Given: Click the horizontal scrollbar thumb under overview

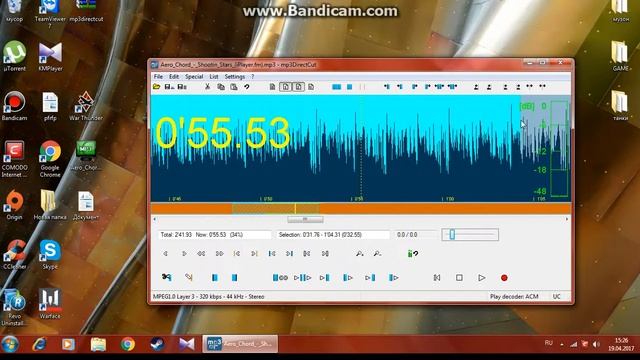Looking at the screenshot, I should [x=305, y=219].
